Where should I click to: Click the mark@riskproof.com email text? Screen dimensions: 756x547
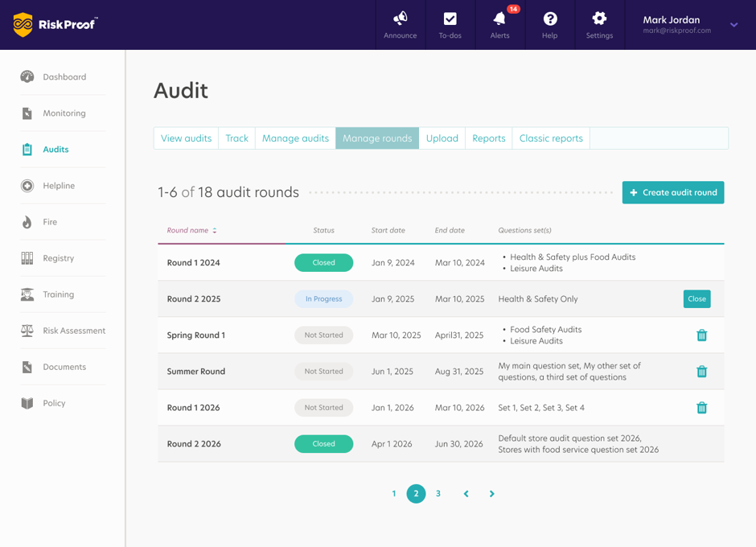[x=677, y=31]
